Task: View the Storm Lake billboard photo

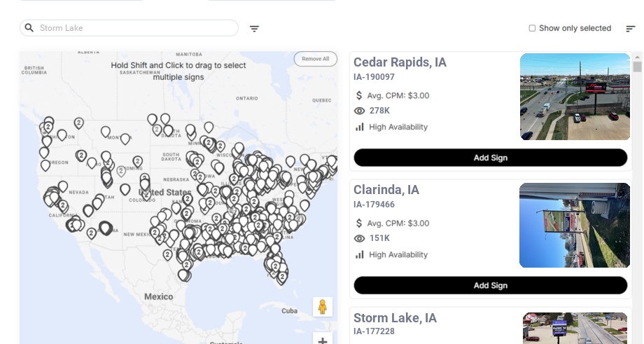Action: tap(575, 328)
